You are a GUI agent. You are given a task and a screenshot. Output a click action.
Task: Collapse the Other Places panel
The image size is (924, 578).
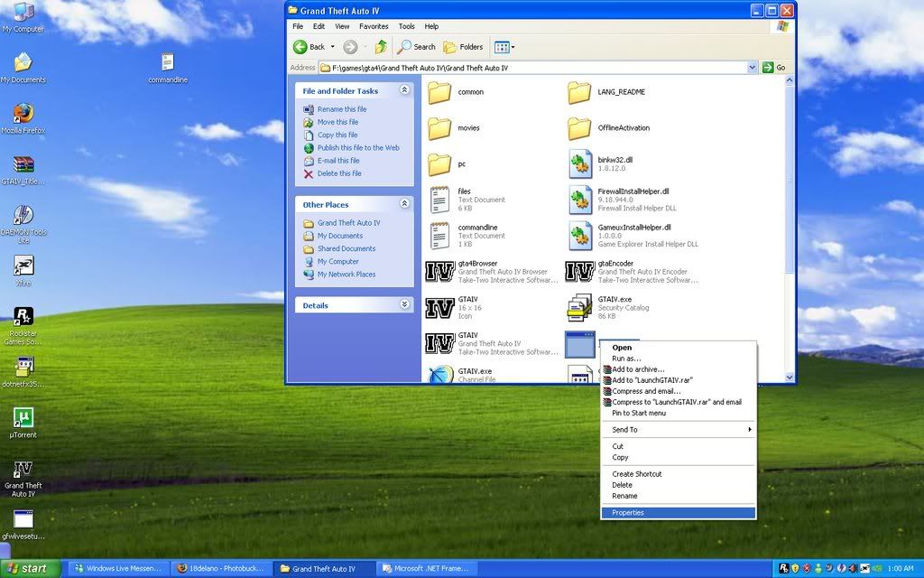pyautogui.click(x=404, y=204)
